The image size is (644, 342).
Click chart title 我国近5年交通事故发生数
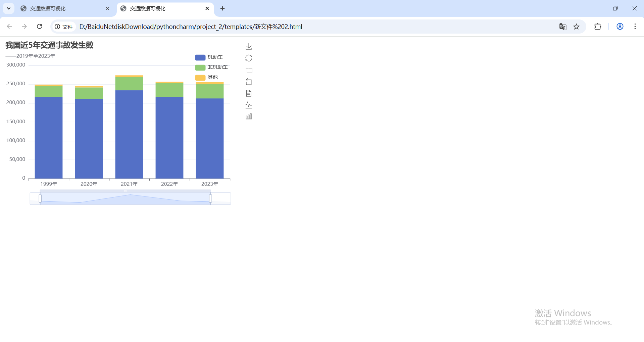[49, 45]
